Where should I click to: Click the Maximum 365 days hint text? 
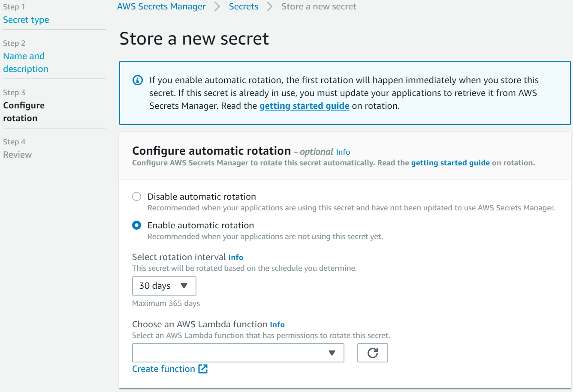[x=166, y=303]
